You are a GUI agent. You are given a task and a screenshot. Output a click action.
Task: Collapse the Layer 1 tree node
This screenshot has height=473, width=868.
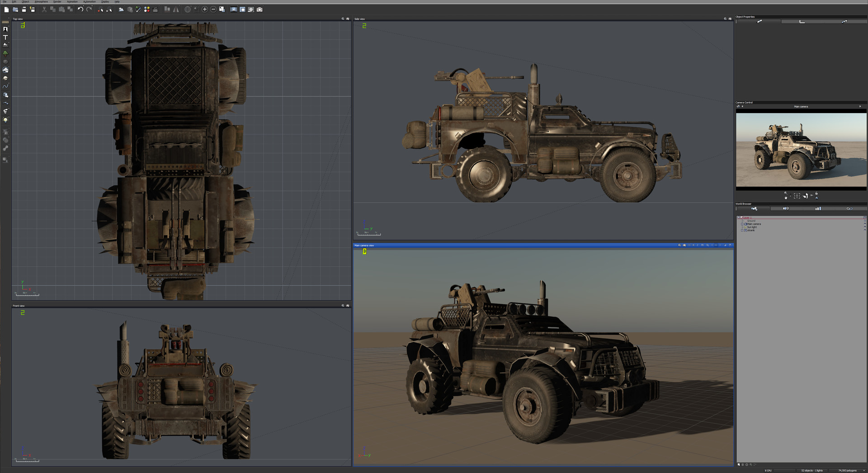[739, 218]
